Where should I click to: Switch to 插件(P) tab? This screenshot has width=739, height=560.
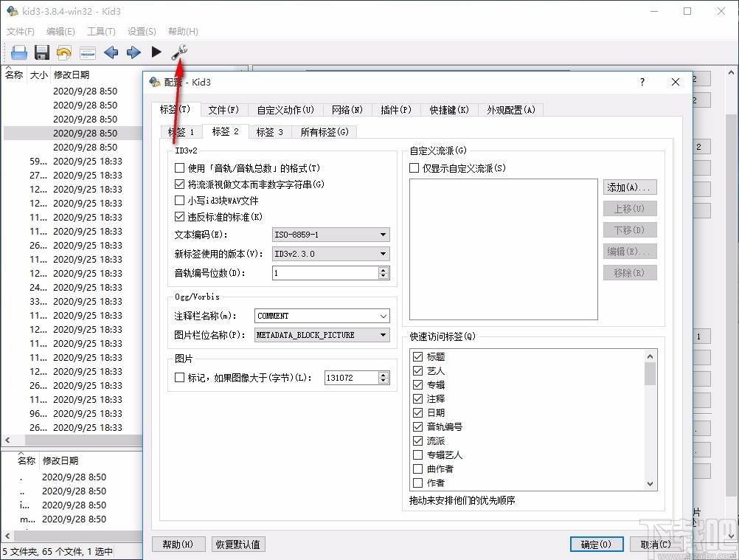(396, 110)
